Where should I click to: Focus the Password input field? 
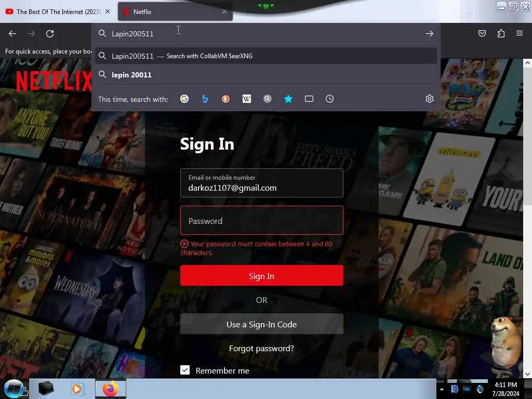(262, 220)
